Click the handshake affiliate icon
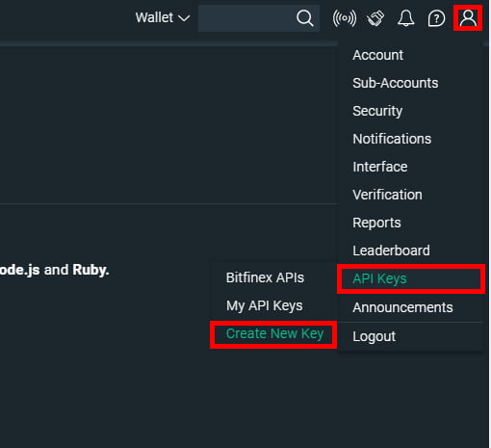This screenshot has height=448, width=491. (375, 18)
